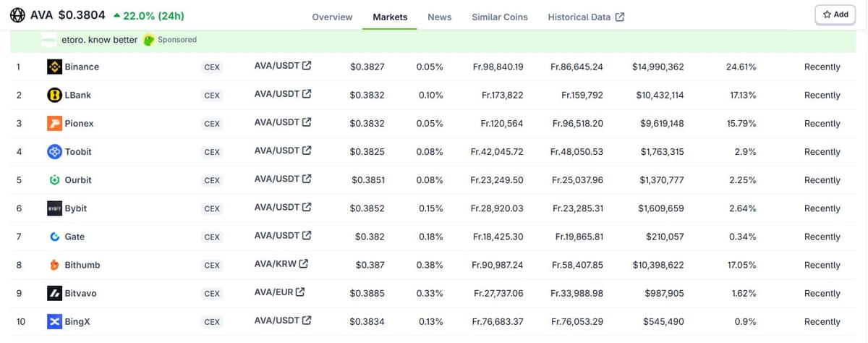Open the Bithumb exchange name link
The image size is (868, 343).
tap(82, 265)
